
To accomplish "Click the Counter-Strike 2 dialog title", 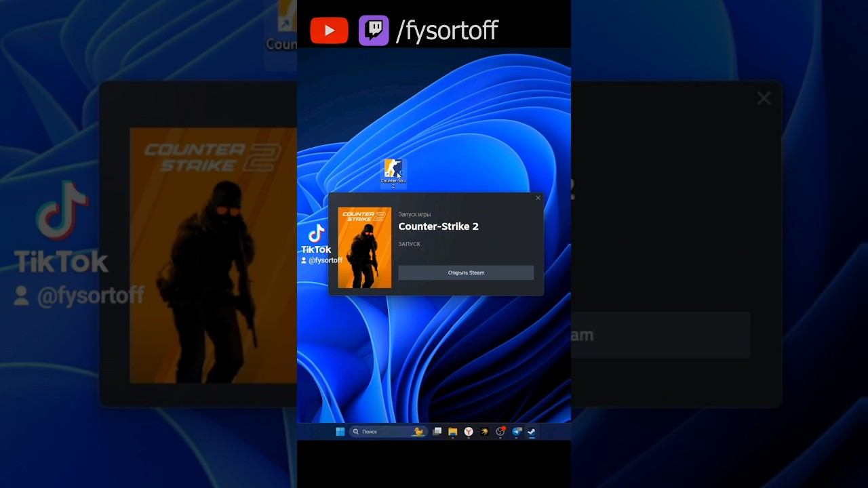I will 438,226.
